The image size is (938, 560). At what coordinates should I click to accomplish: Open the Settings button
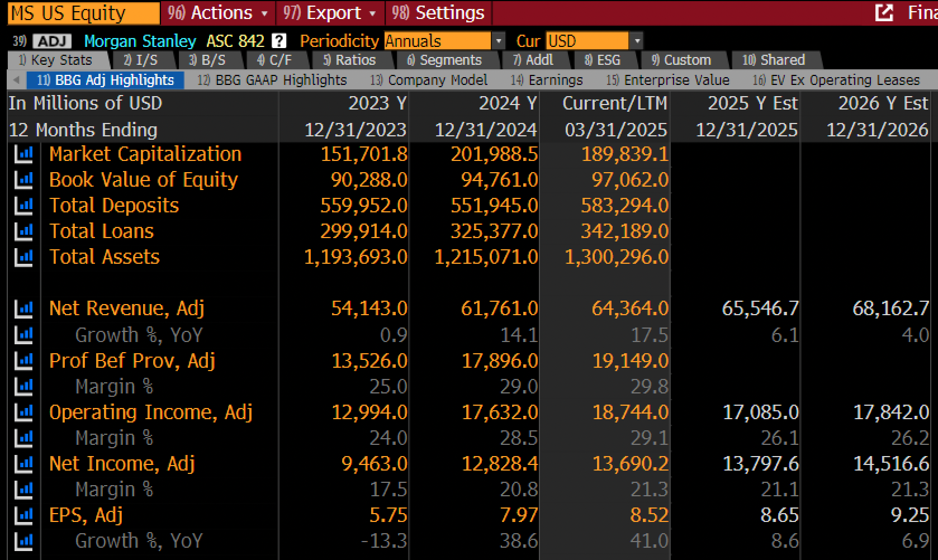coord(438,12)
